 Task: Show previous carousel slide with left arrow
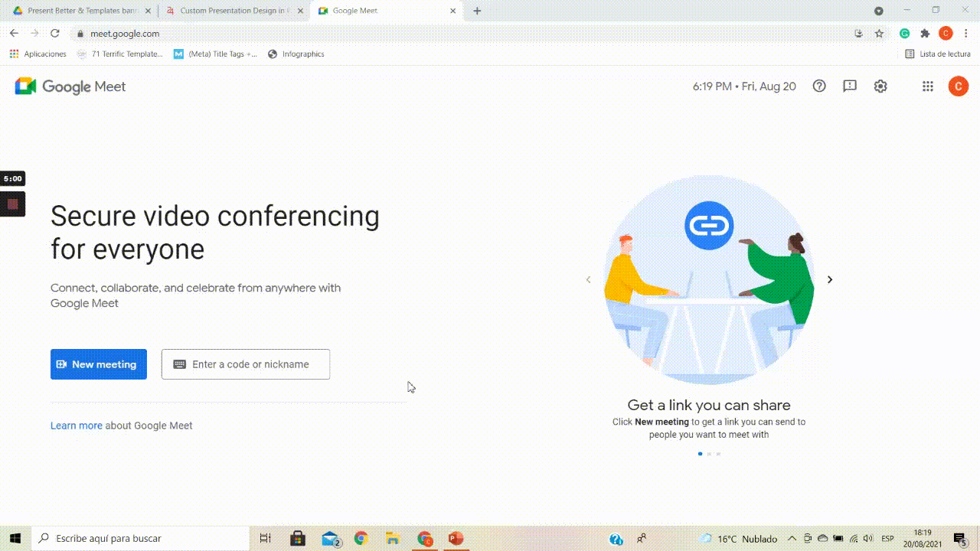588,279
